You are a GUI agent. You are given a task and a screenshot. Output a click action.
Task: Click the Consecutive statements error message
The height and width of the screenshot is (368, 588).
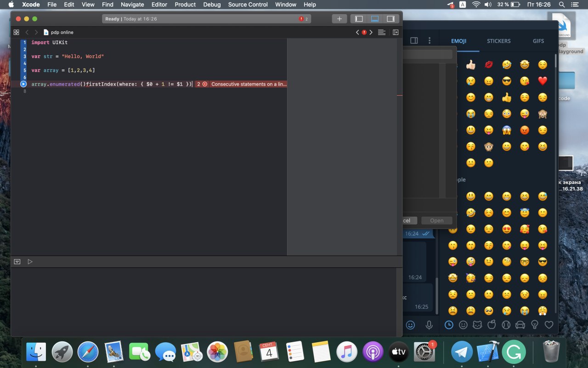(249, 84)
